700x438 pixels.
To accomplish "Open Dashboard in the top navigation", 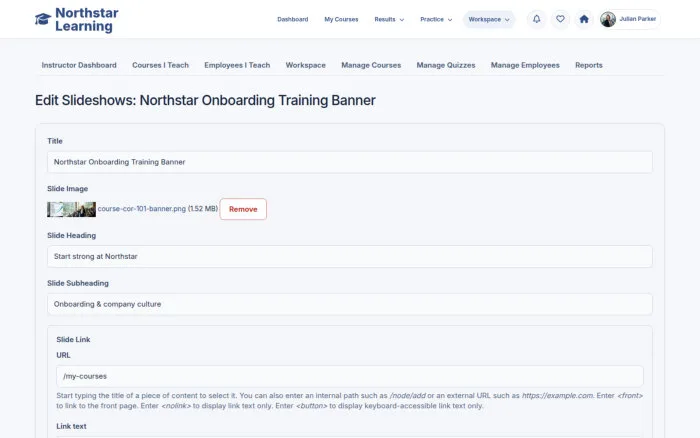I will 292,20.
